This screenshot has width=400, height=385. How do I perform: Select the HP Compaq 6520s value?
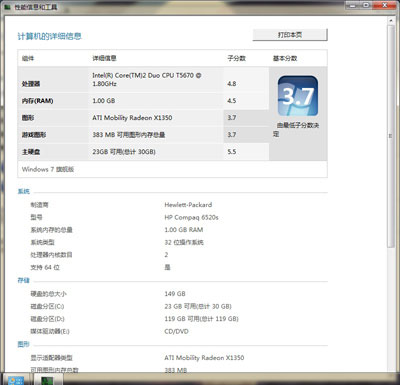[191, 217]
